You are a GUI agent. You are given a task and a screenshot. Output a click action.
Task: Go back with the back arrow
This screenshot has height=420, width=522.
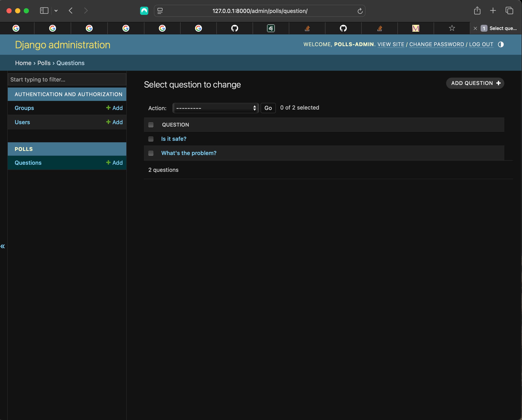click(70, 11)
